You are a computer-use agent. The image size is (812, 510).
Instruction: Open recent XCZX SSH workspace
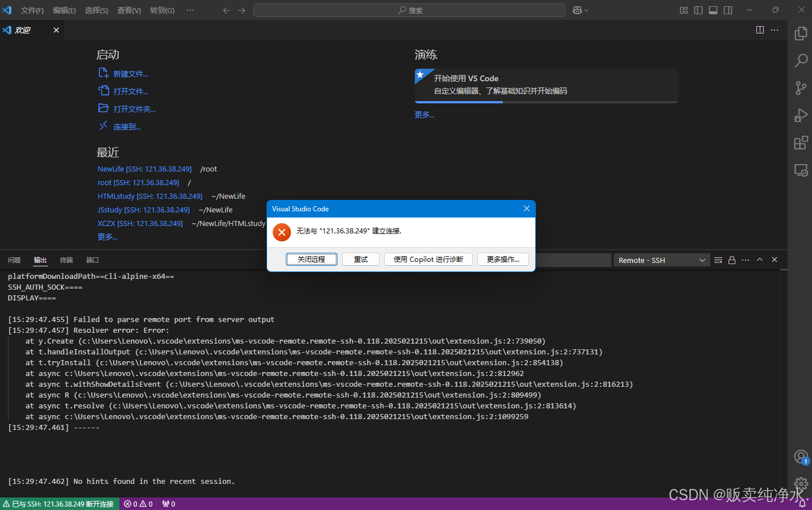(x=140, y=224)
